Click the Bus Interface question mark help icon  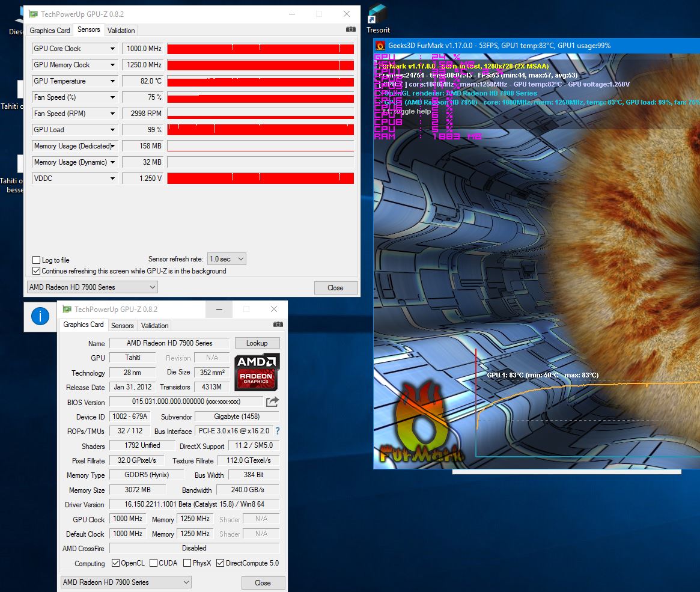click(x=278, y=431)
